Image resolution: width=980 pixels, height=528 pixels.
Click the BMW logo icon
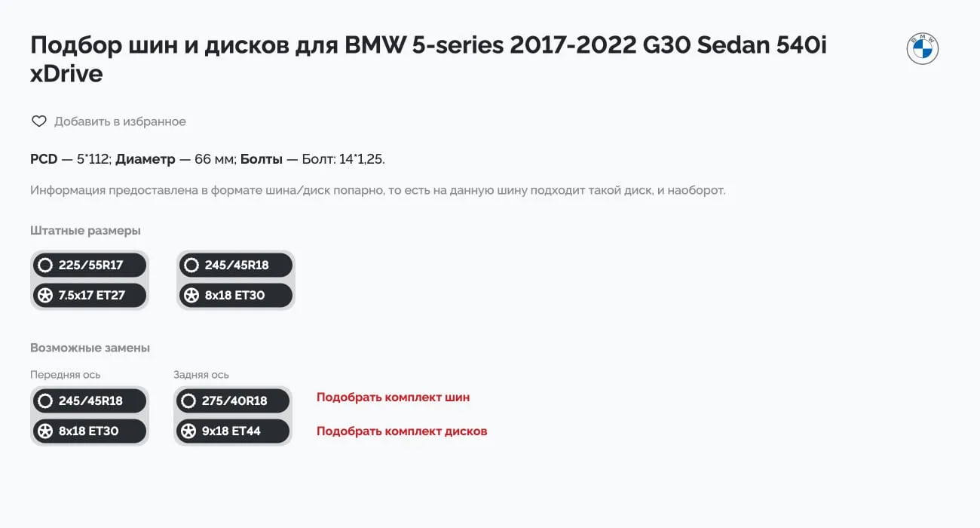point(922,49)
